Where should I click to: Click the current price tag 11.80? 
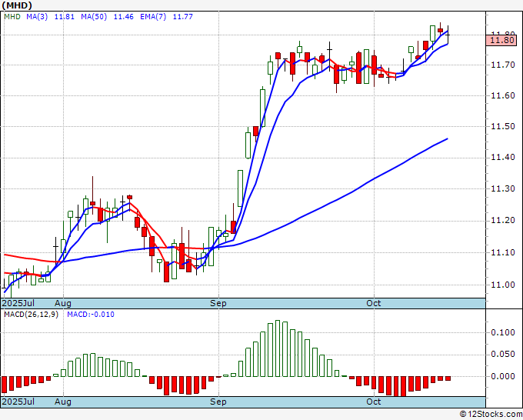(x=501, y=40)
